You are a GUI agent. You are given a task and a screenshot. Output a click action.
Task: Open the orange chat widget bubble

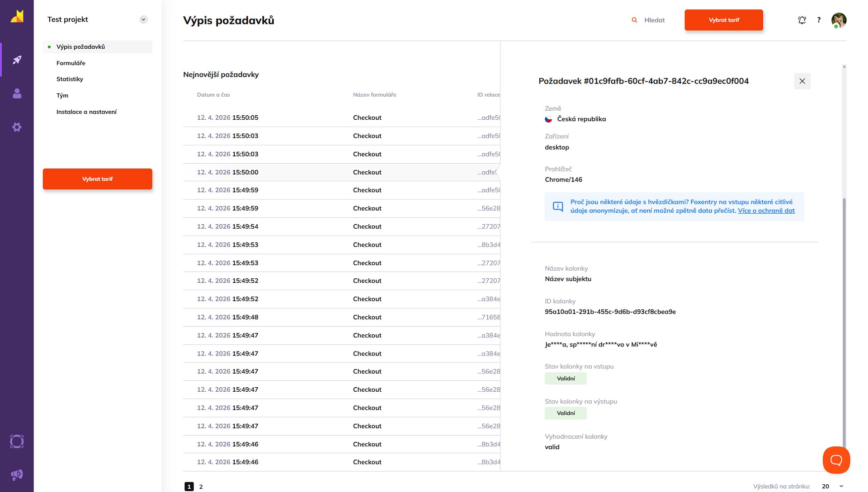(836, 460)
